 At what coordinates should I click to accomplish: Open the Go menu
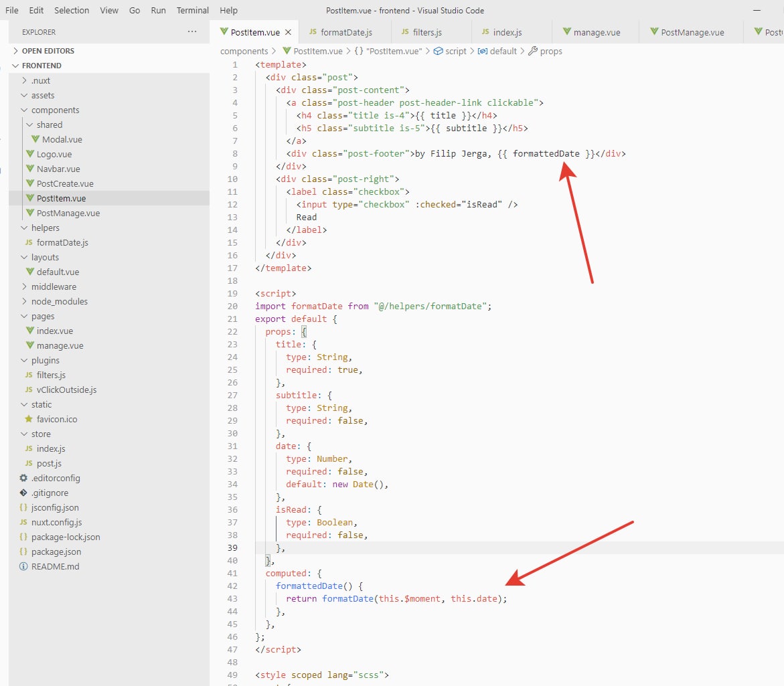click(135, 10)
